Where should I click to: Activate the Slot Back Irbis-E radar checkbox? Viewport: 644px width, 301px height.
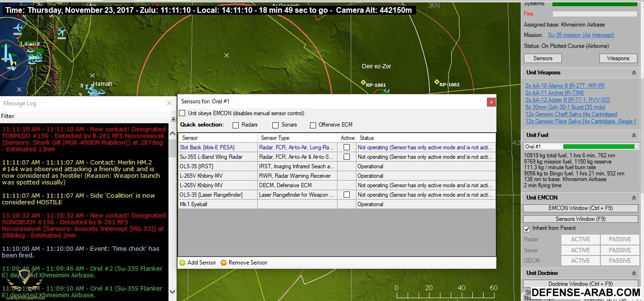click(x=346, y=147)
